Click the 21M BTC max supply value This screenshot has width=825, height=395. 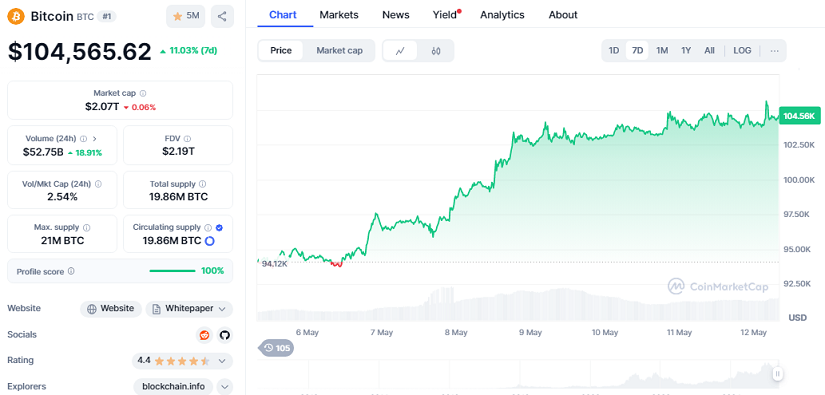point(62,241)
